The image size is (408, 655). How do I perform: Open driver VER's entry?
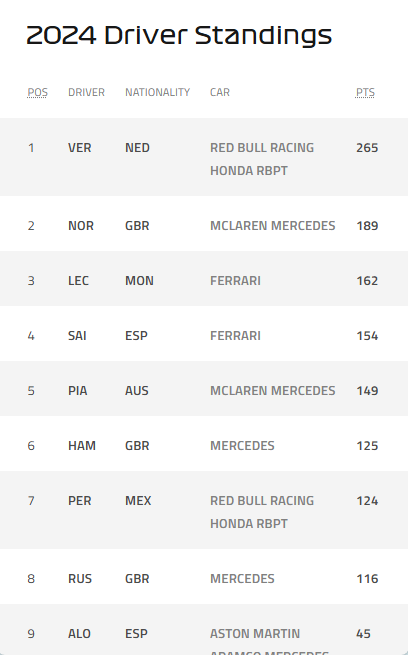79,148
